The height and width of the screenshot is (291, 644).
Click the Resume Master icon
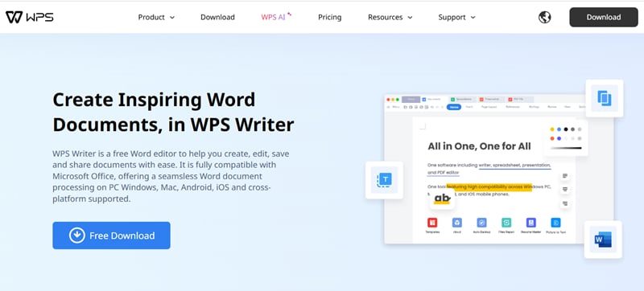coord(531,223)
